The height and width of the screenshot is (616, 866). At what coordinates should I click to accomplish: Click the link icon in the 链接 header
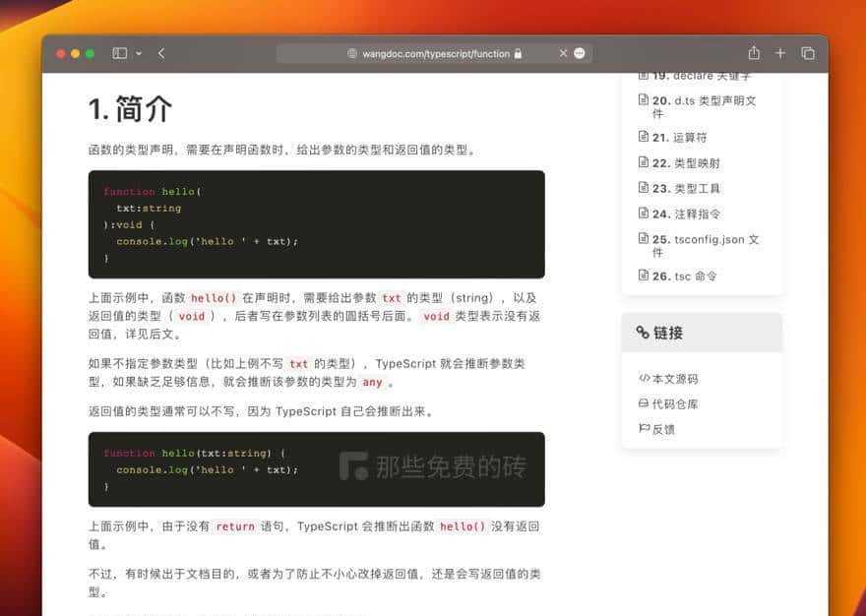coord(643,332)
